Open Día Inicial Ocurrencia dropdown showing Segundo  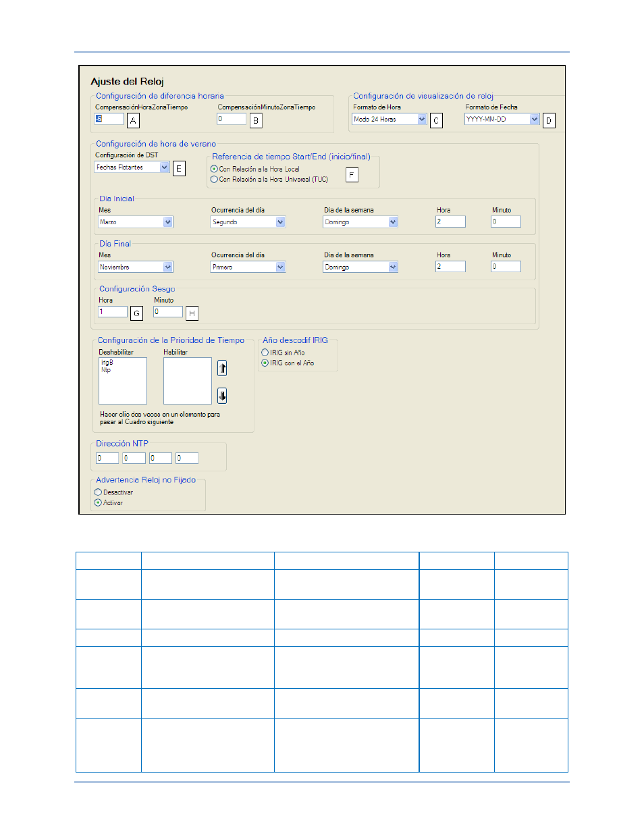coord(248,221)
